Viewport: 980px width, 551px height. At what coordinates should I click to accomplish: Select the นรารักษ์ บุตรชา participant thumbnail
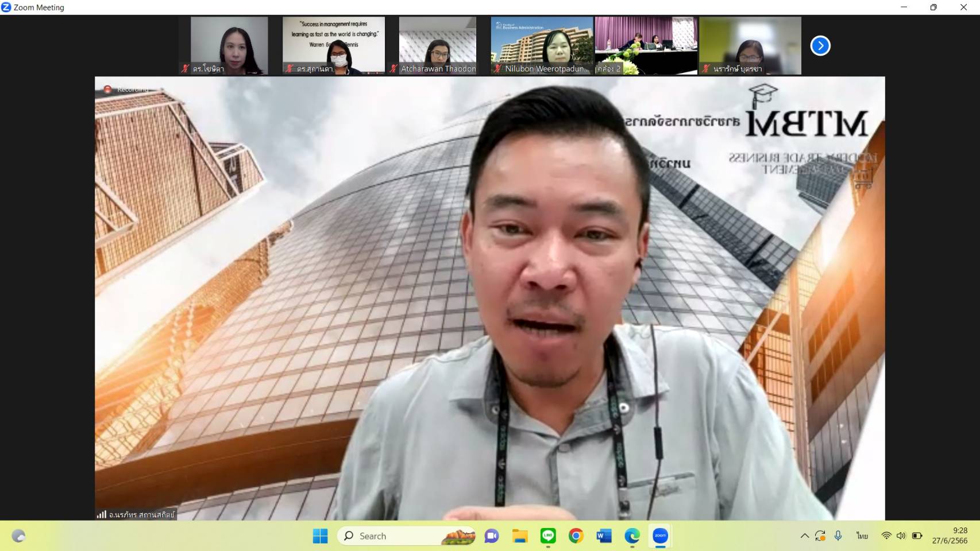click(x=750, y=45)
